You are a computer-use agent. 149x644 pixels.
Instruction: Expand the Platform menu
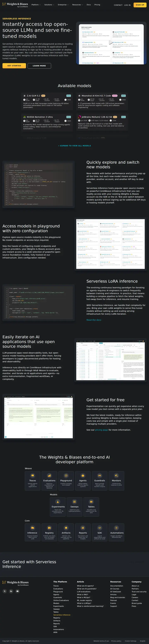pyautogui.click(x=36, y=5)
